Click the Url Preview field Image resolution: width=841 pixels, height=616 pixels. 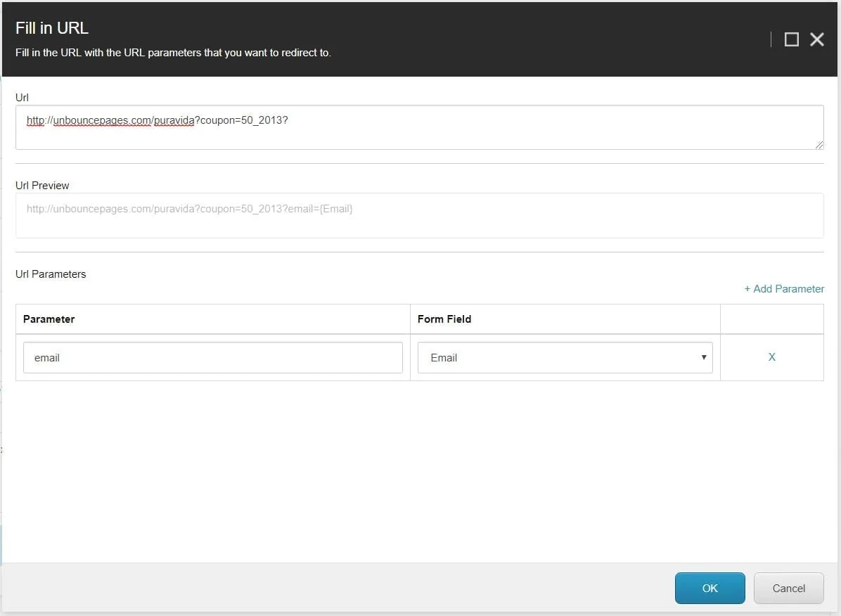420,215
